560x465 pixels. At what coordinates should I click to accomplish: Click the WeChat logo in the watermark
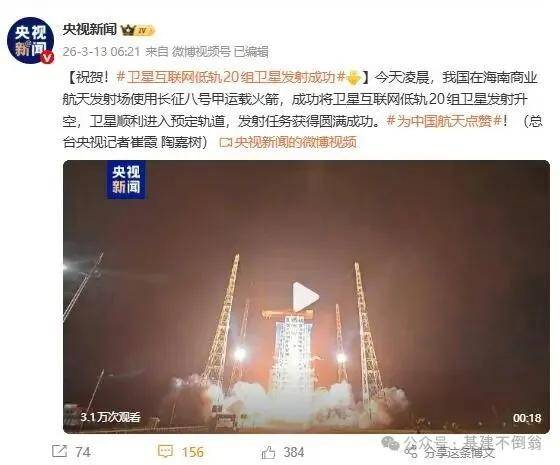click(390, 443)
